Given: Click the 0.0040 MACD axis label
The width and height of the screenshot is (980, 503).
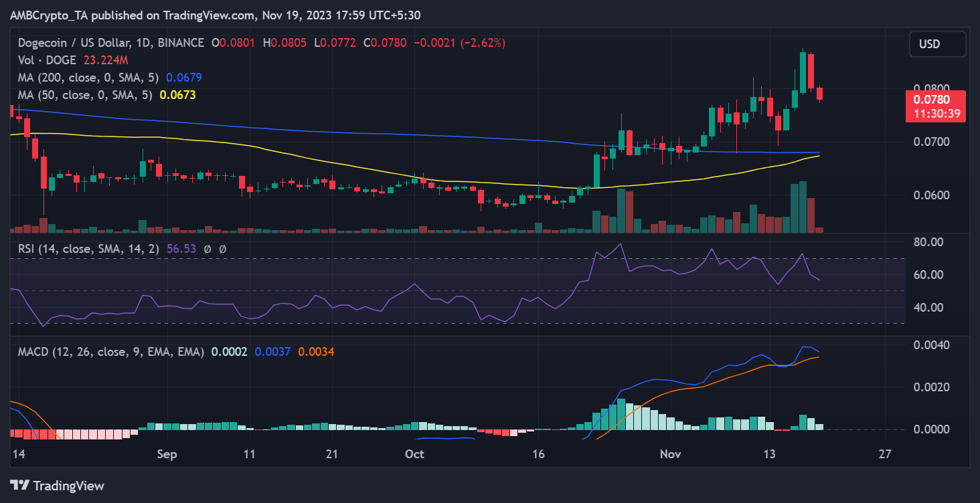Looking at the screenshot, I should click(931, 345).
